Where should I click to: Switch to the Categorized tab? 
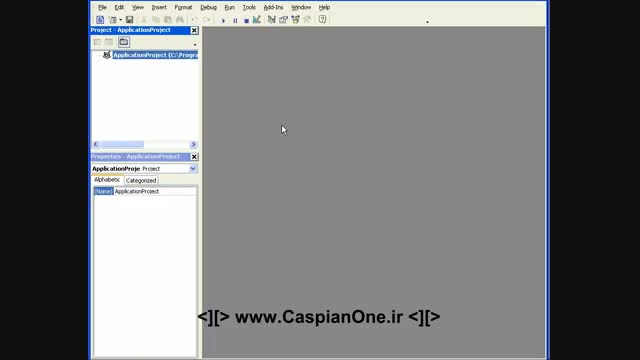pyautogui.click(x=141, y=180)
